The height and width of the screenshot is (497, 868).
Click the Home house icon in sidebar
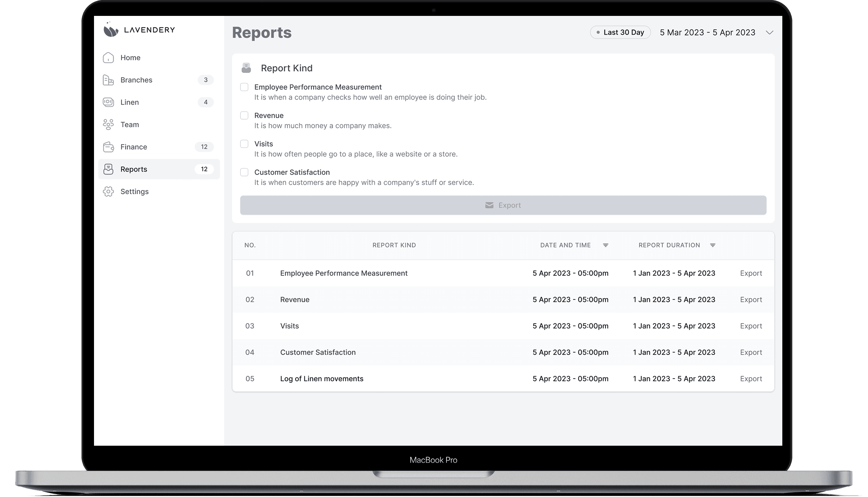pyautogui.click(x=108, y=58)
